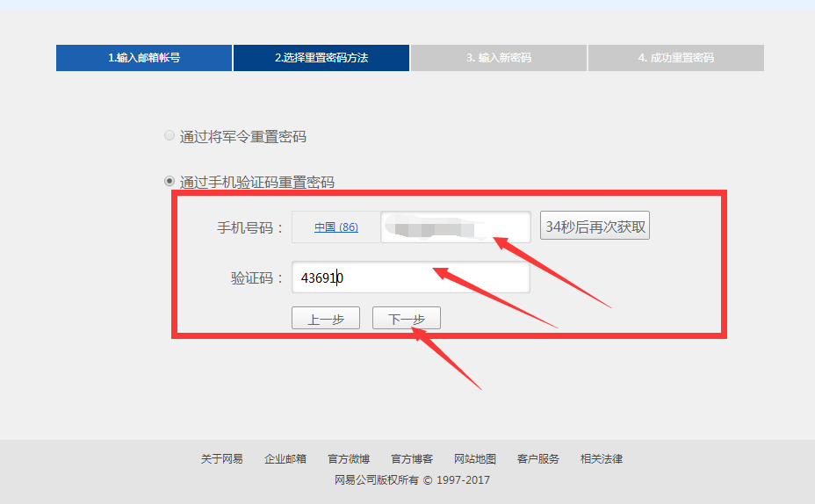Select step 2.选择重置密码方法 tab

point(321,58)
